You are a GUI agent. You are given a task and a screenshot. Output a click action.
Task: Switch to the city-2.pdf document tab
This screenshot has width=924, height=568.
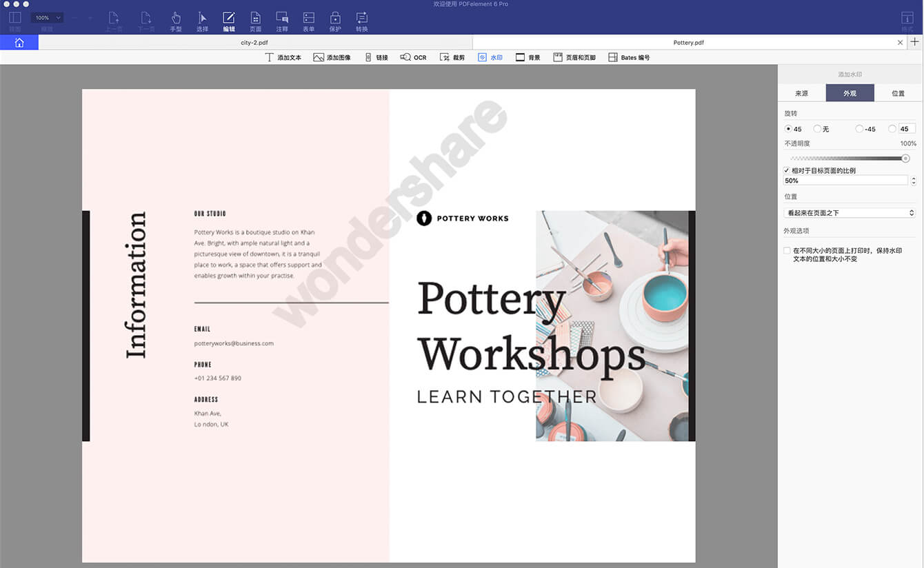point(254,43)
